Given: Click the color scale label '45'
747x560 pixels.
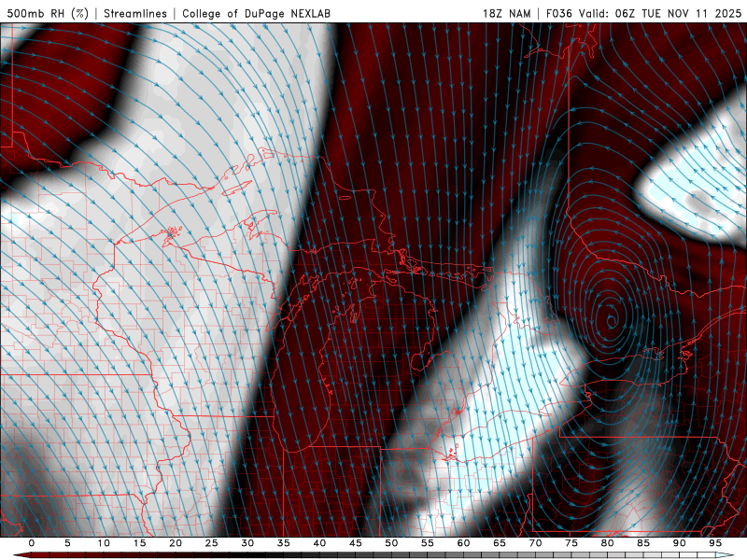Looking at the screenshot, I should pos(356,543).
